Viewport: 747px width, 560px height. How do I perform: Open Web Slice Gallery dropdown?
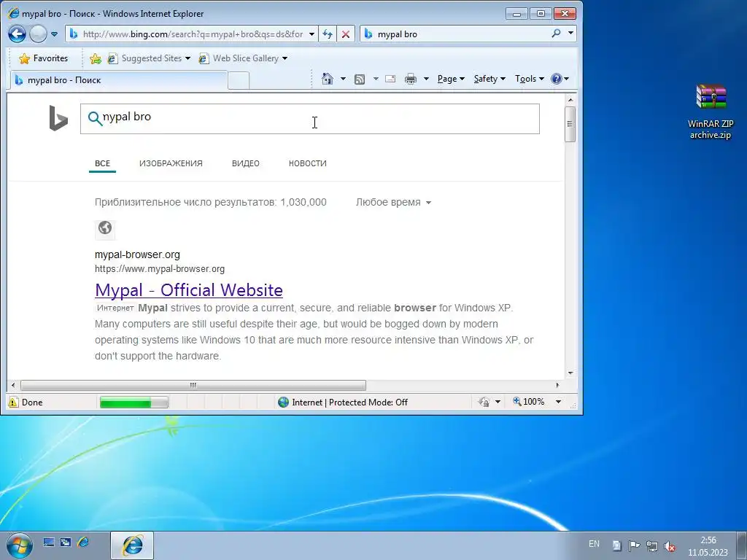tap(244, 58)
